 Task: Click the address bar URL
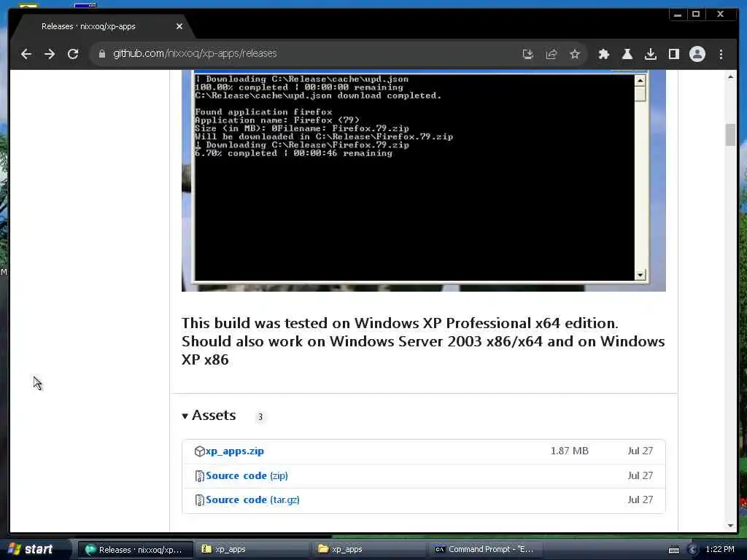pos(195,53)
